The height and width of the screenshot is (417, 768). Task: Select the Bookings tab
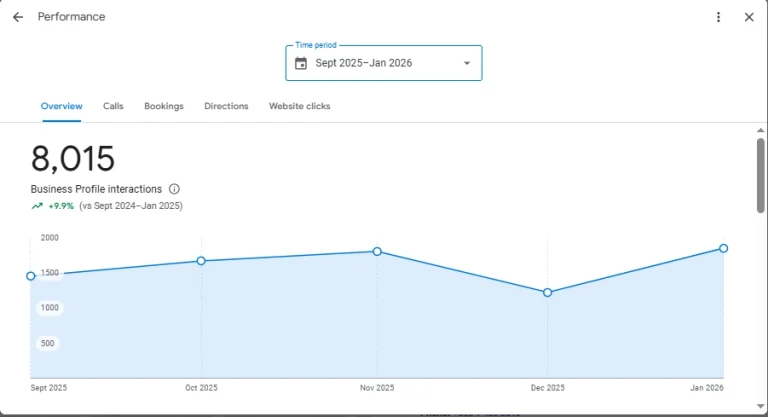[x=164, y=106]
